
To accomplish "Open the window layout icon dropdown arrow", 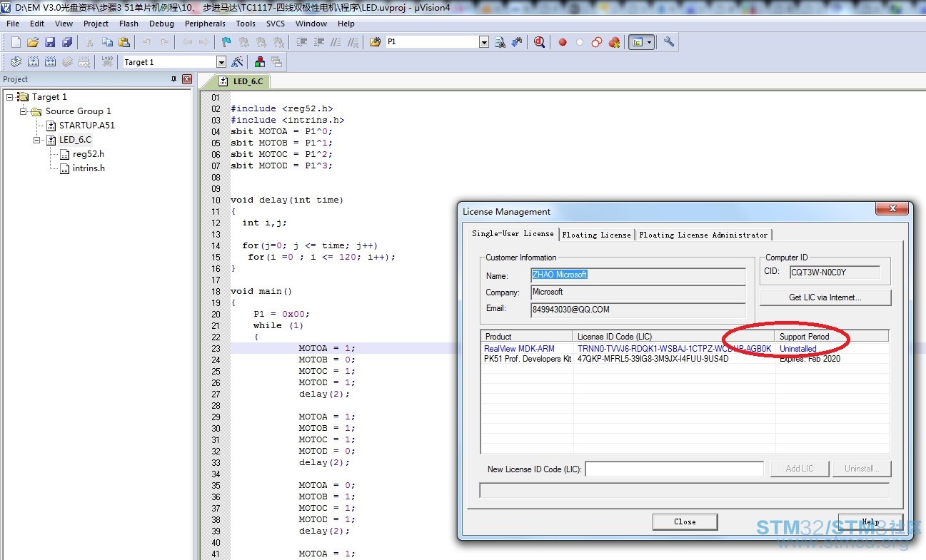I will pyautogui.click(x=649, y=42).
